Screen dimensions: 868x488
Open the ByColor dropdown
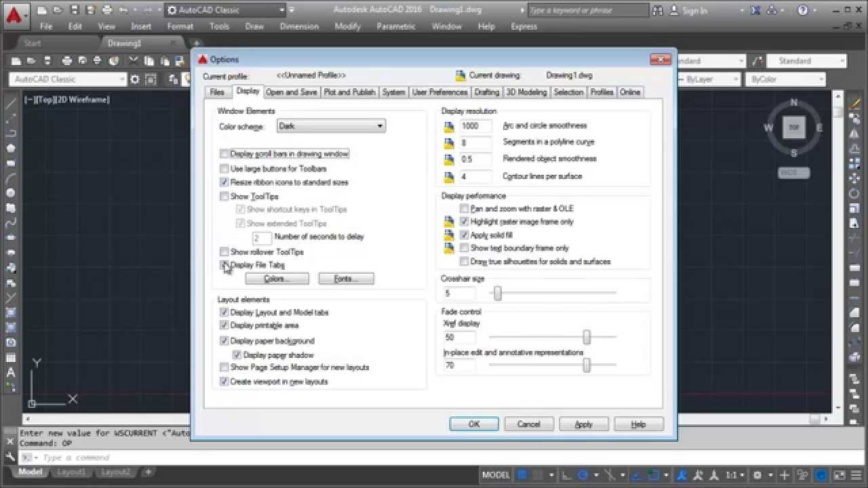click(x=785, y=79)
